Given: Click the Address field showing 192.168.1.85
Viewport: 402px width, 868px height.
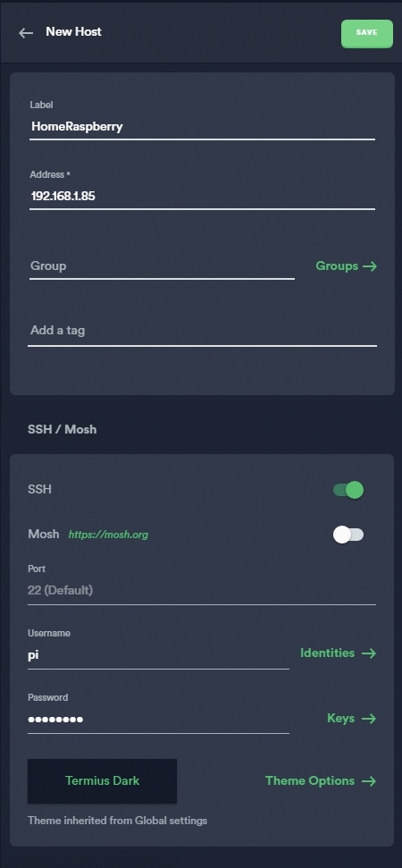Looking at the screenshot, I should coord(203,196).
